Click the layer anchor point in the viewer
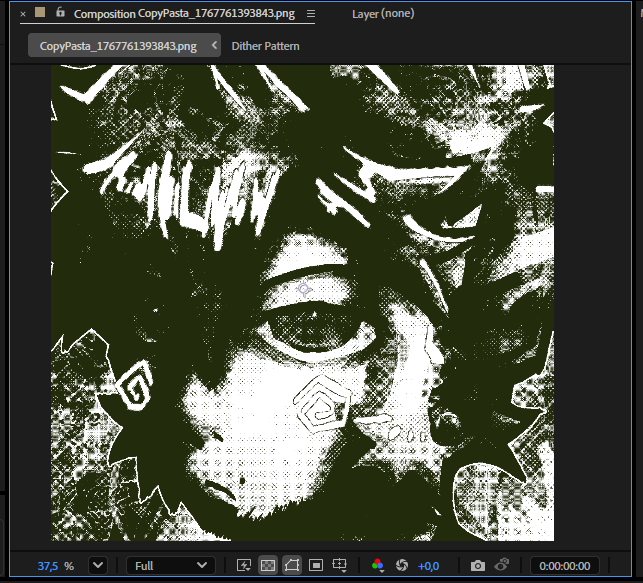The width and height of the screenshot is (643, 583). click(x=304, y=289)
